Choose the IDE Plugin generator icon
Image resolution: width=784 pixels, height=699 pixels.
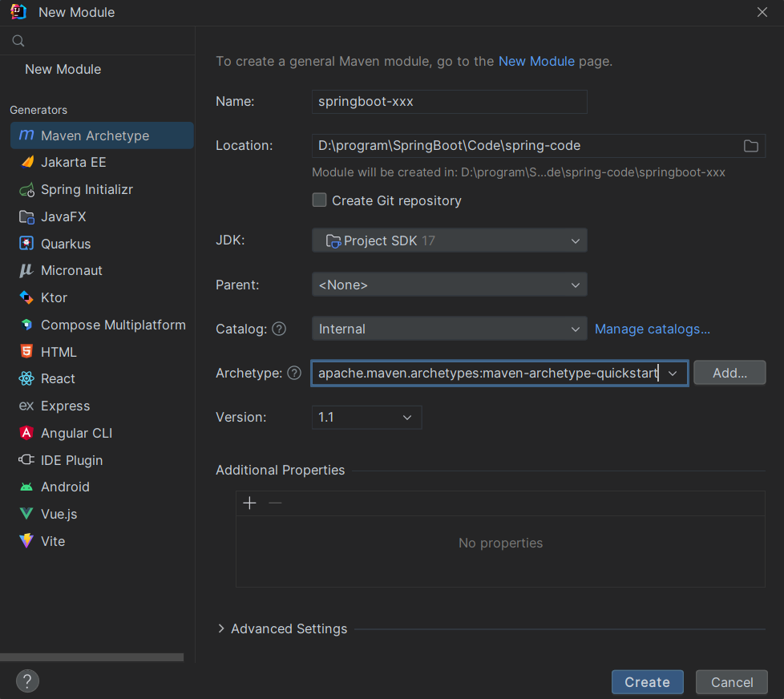(x=26, y=459)
